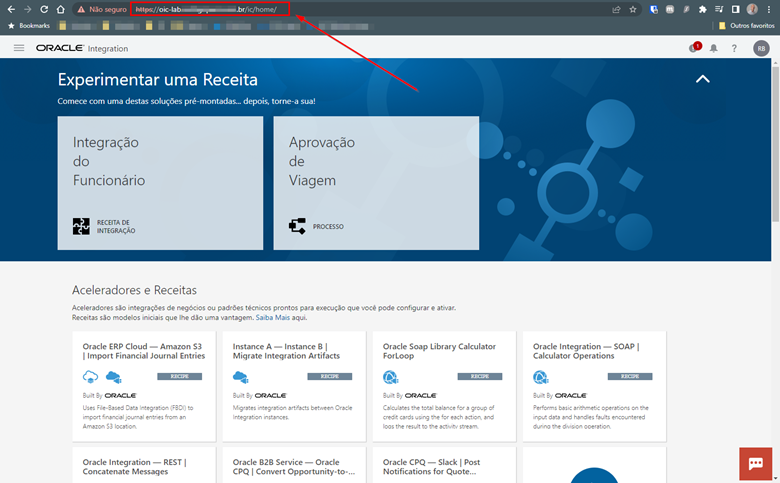Click the second cloud icon in Amazon S3 card
Image resolution: width=780 pixels, height=483 pixels.
click(113, 377)
